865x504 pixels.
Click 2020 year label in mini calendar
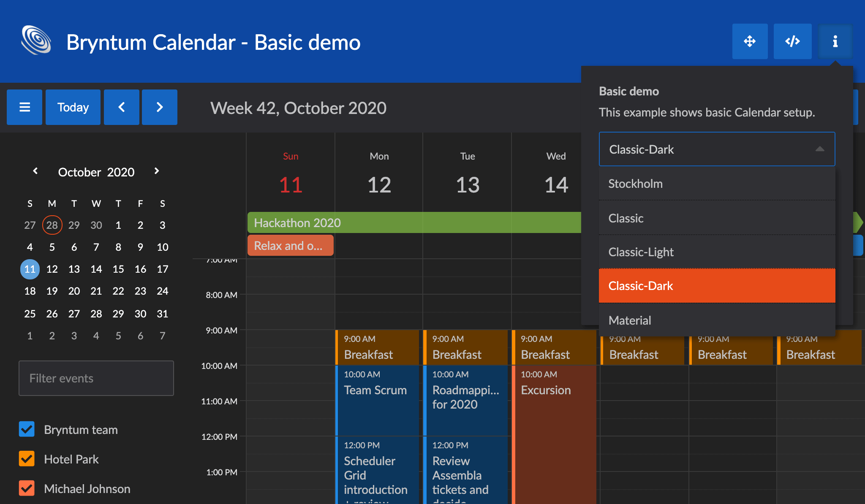pos(121,172)
